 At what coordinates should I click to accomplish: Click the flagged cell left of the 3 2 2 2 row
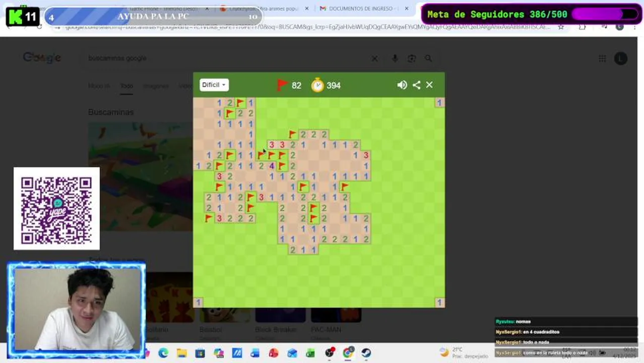[209, 218]
